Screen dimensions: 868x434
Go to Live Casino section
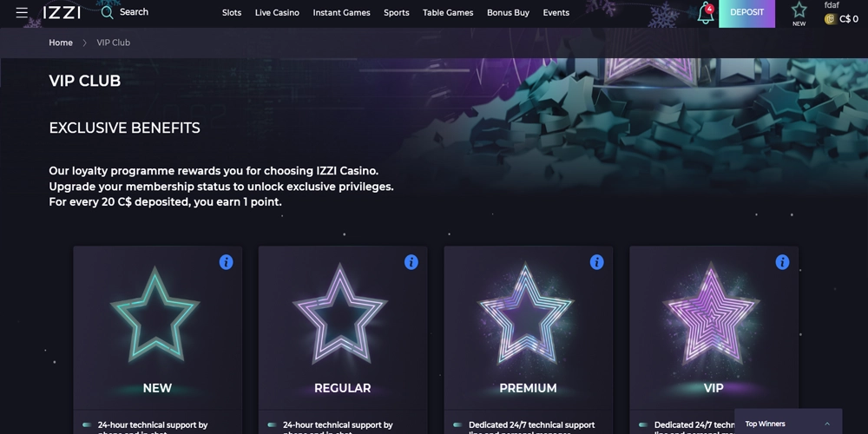point(277,13)
